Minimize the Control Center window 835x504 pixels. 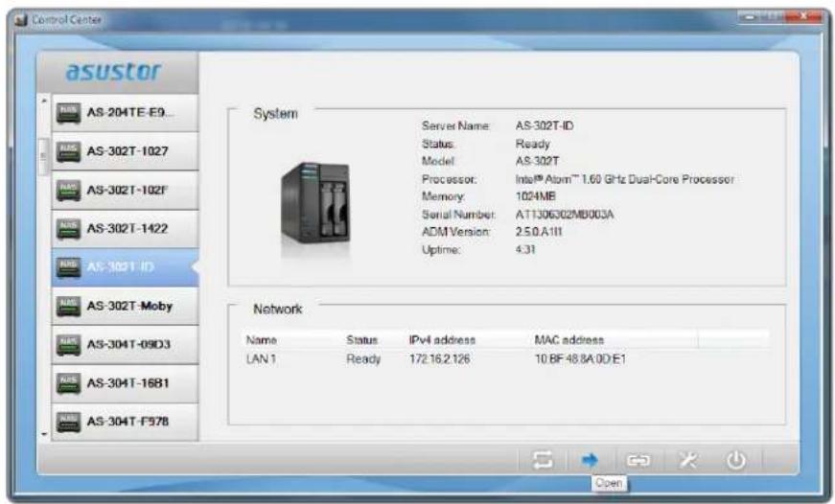click(748, 17)
